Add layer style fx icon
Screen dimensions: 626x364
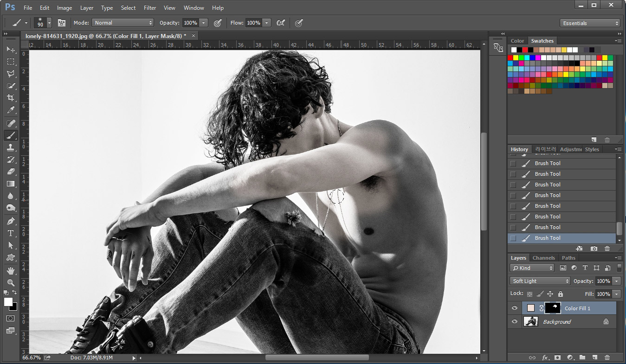point(546,358)
